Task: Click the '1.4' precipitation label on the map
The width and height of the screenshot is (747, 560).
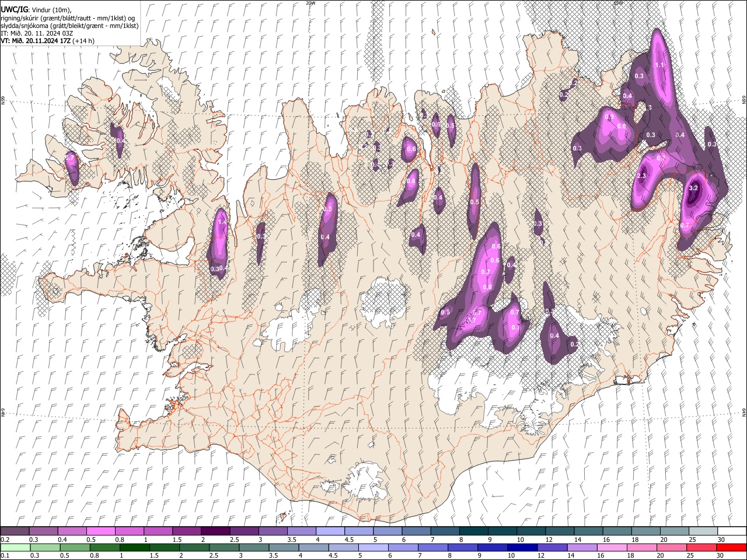Action: coord(222,222)
